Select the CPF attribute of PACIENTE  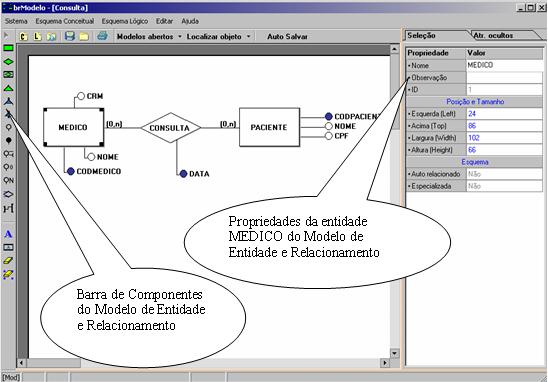pyautogui.click(x=337, y=136)
